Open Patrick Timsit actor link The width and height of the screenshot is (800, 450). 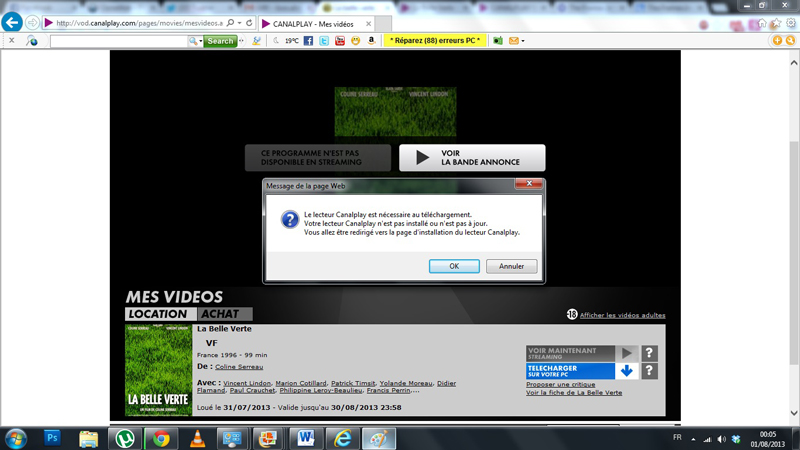point(353,383)
